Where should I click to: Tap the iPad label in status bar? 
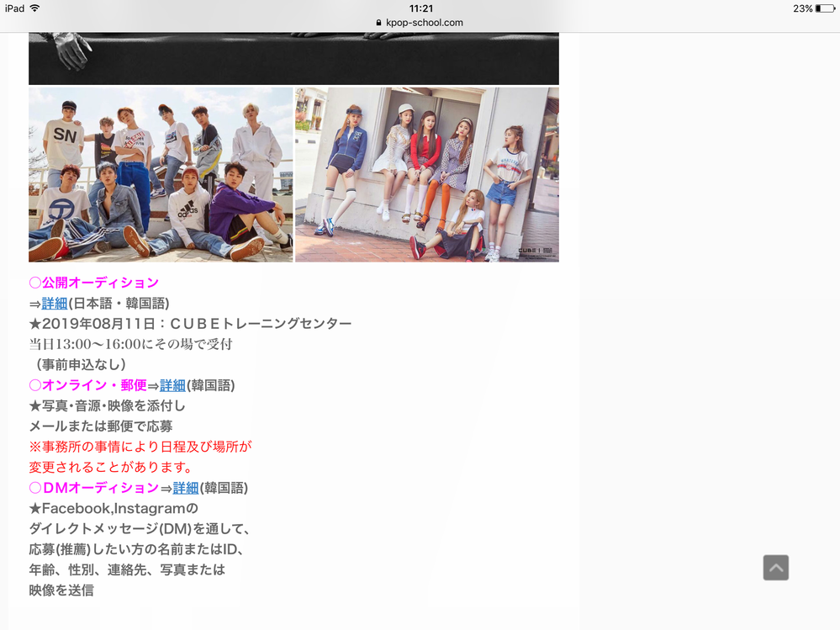click(x=13, y=8)
